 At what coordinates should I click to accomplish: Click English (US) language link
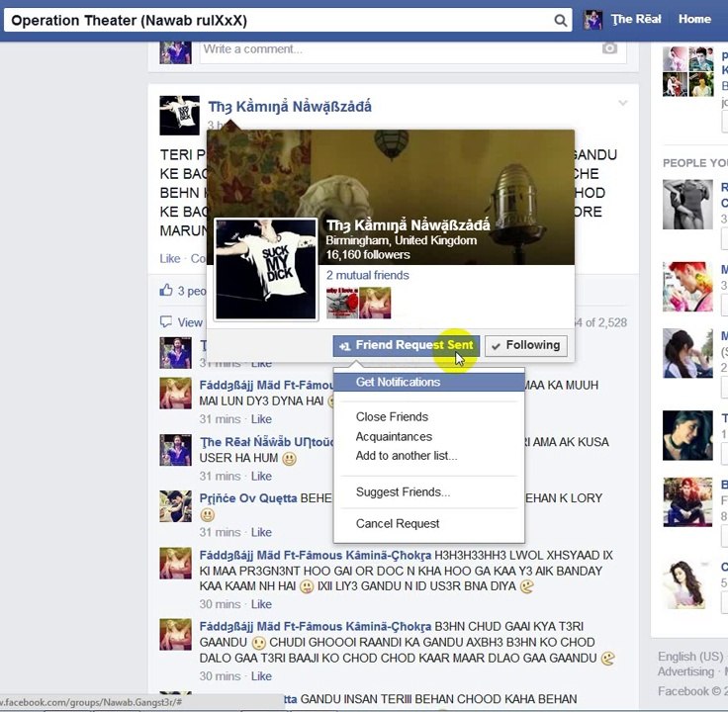point(690,657)
